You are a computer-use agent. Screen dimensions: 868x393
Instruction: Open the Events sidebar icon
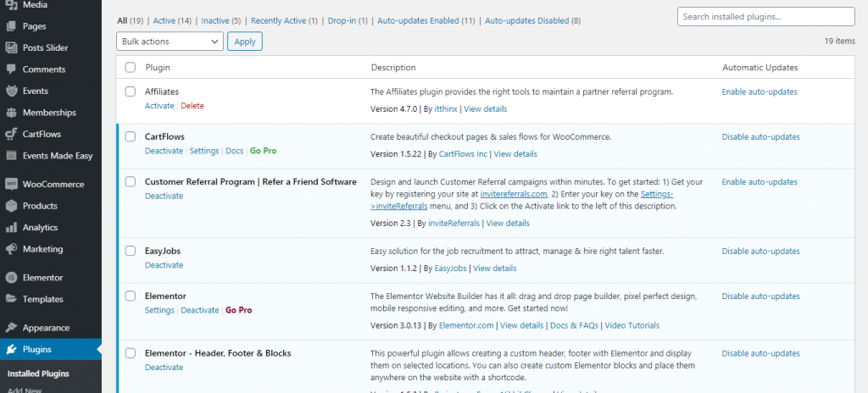pyautogui.click(x=10, y=91)
